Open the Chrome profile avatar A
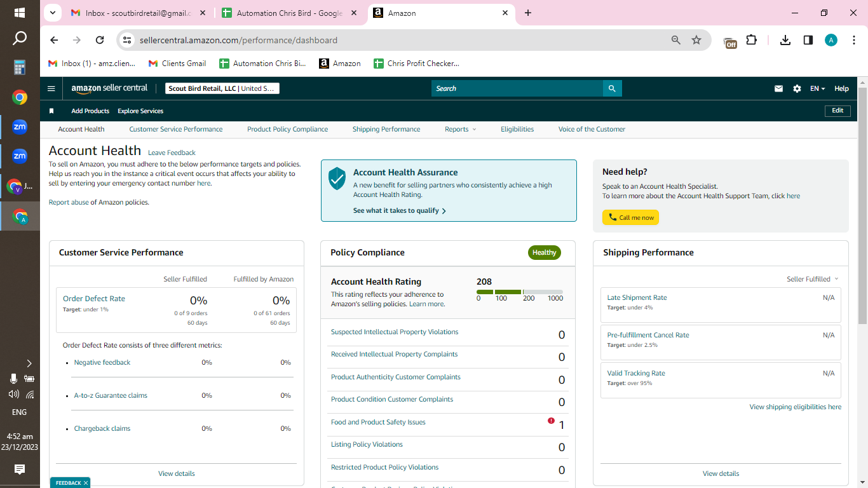 [831, 40]
